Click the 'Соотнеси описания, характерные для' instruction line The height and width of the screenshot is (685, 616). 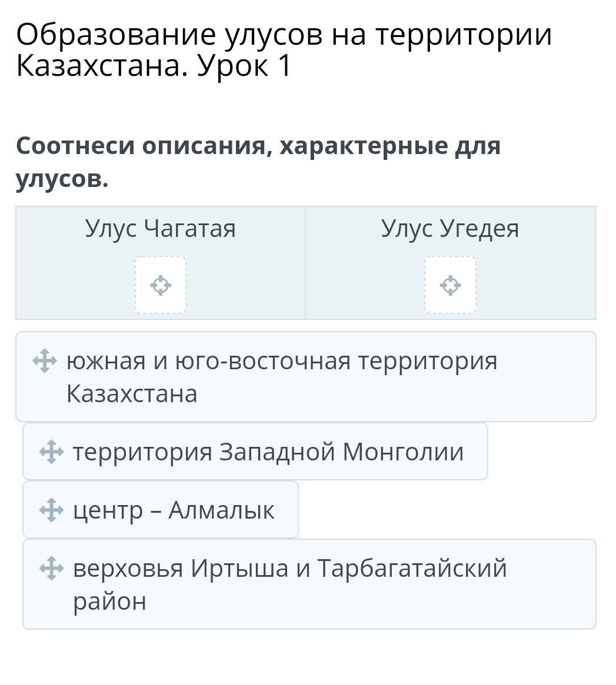coord(258,146)
